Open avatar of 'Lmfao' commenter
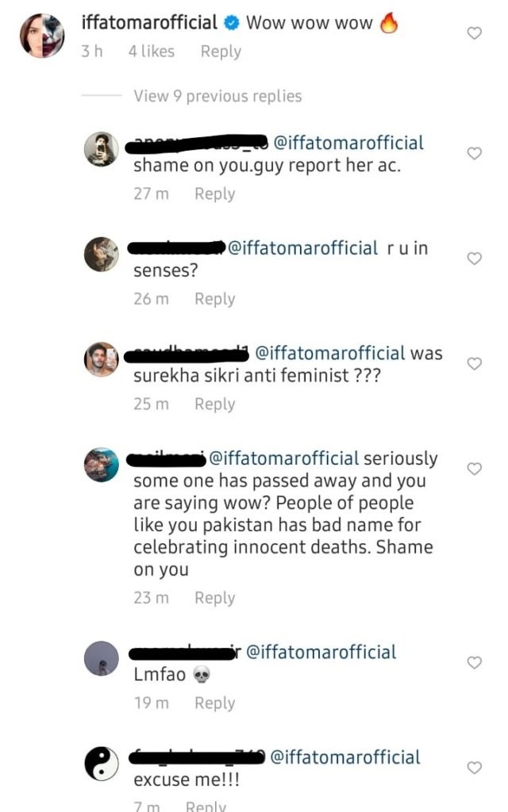The image size is (508, 812). [102, 660]
